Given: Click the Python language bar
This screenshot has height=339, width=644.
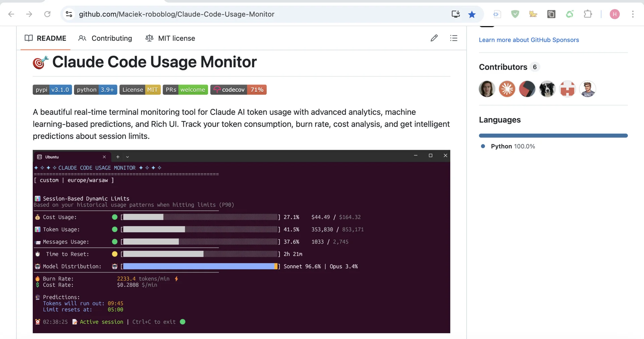Looking at the screenshot, I should 553,136.
